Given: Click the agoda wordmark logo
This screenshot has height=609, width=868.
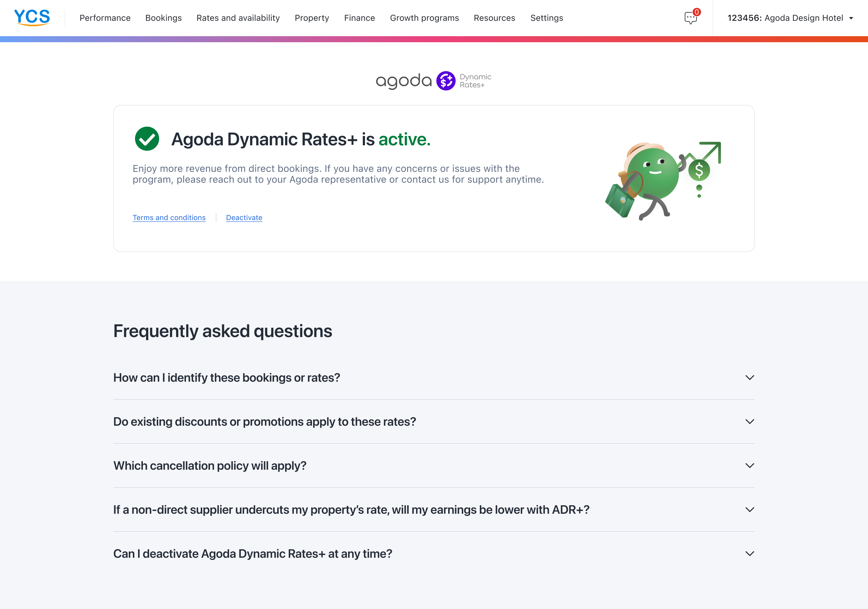Looking at the screenshot, I should pyautogui.click(x=403, y=81).
